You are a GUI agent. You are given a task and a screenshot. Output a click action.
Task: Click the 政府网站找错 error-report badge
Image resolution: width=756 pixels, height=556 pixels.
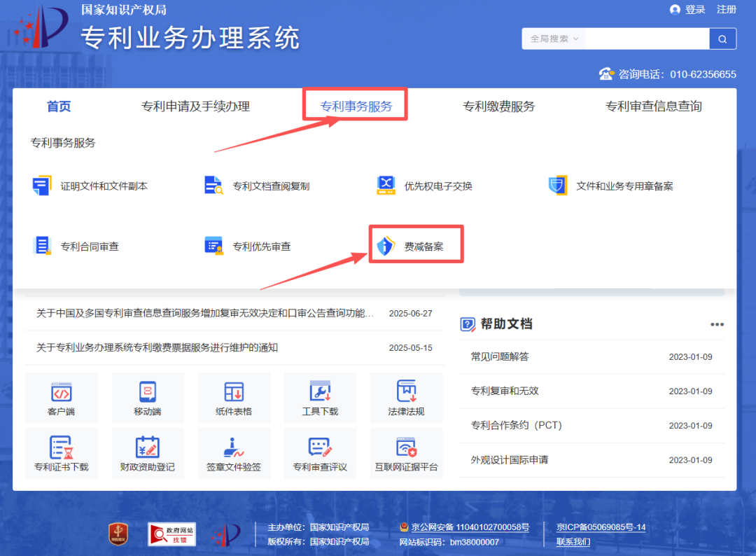pyautogui.click(x=171, y=534)
